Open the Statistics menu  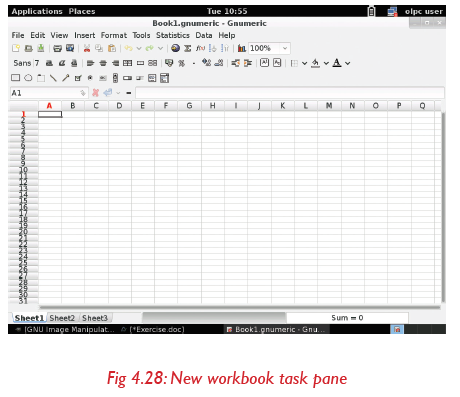[x=173, y=35]
